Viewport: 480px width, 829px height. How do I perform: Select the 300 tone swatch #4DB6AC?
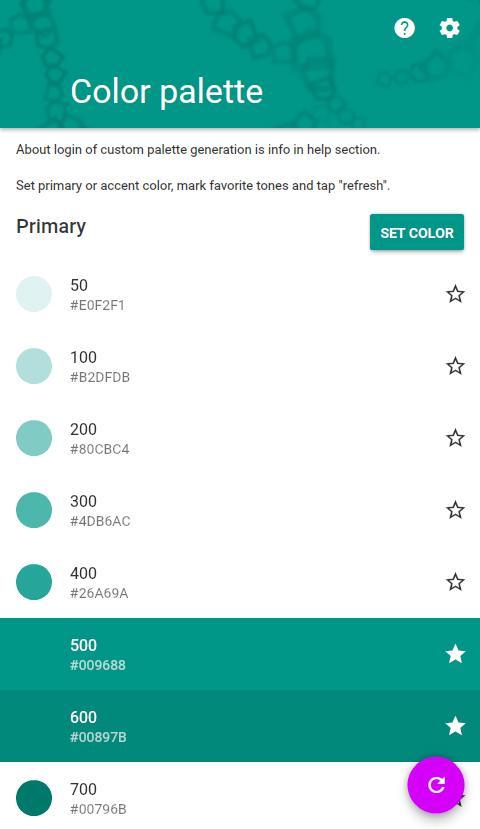[x=34, y=510]
